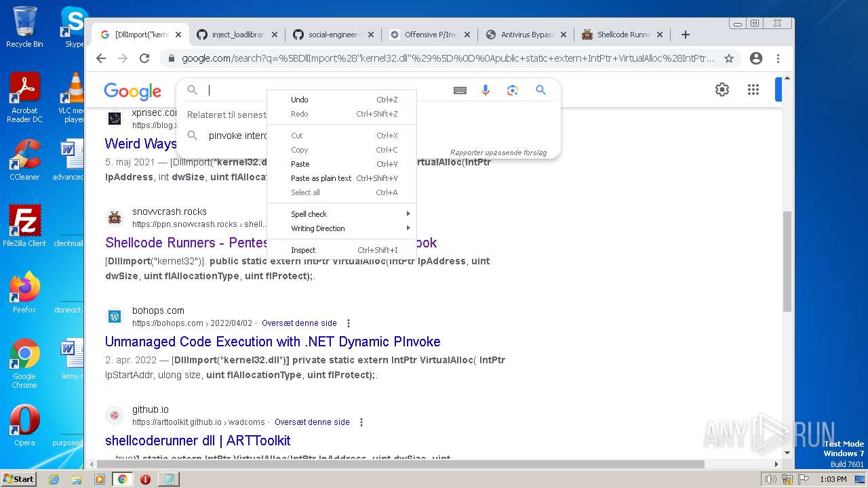Image resolution: width=868 pixels, height=488 pixels.
Task: Click the blue search magnifier button
Action: click(x=540, y=90)
